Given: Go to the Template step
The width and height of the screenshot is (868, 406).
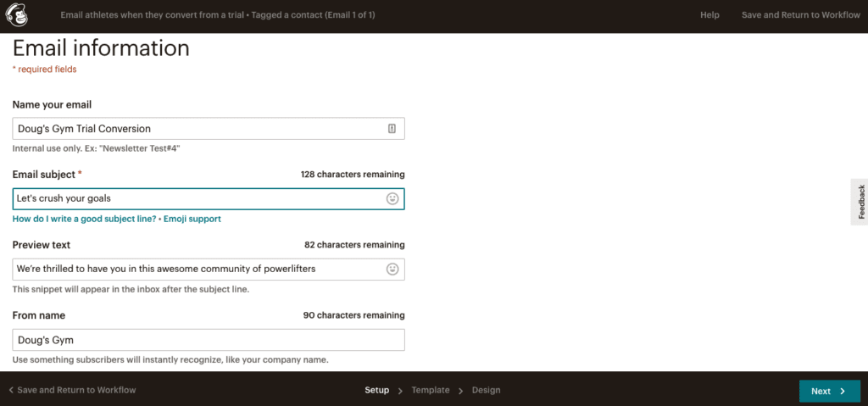Looking at the screenshot, I should pyautogui.click(x=430, y=390).
